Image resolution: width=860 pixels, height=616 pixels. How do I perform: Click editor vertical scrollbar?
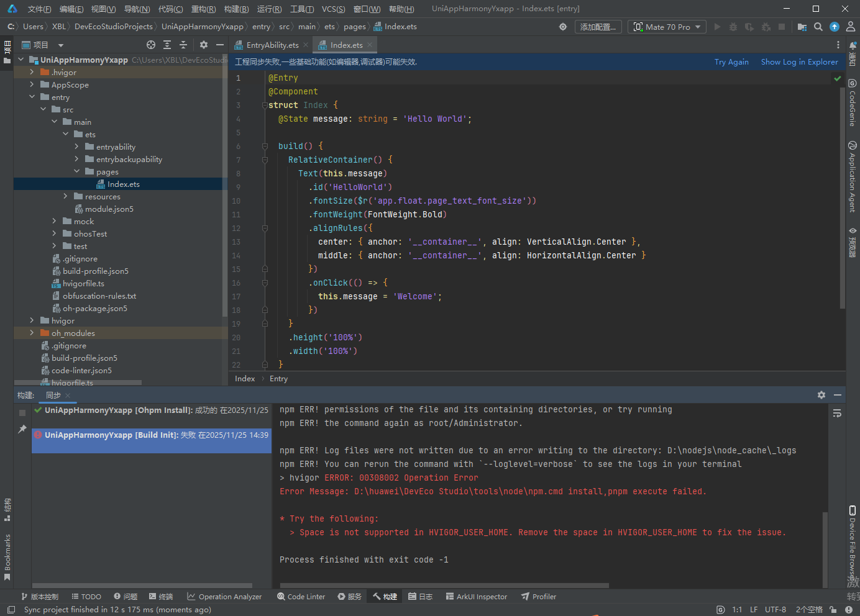(842, 199)
